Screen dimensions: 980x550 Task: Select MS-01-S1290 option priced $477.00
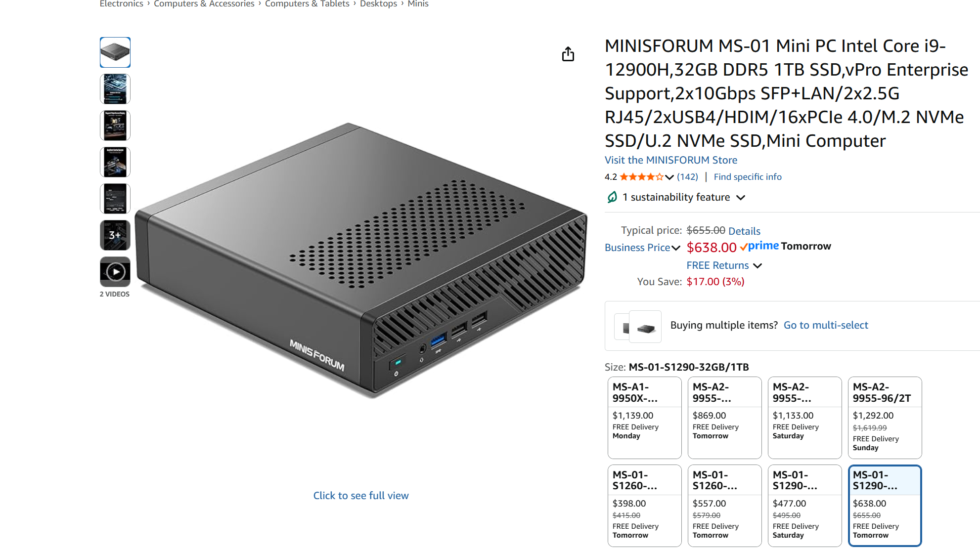coord(805,506)
